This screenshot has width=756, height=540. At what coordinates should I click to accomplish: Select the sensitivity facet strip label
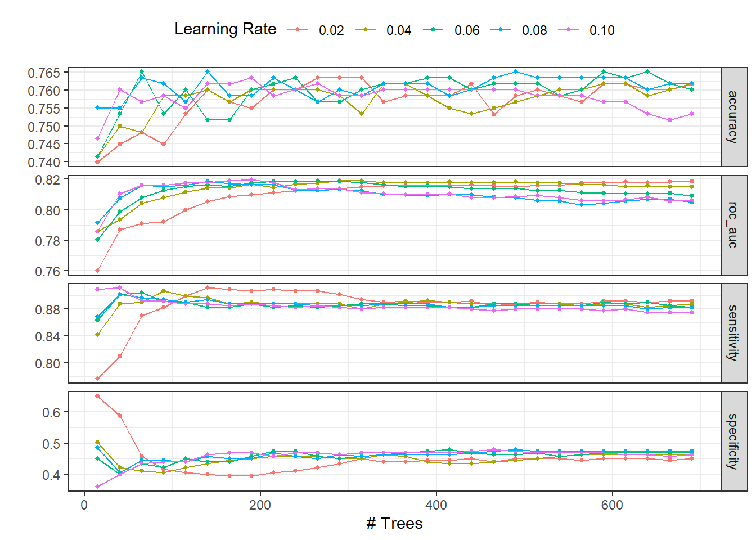(x=732, y=333)
